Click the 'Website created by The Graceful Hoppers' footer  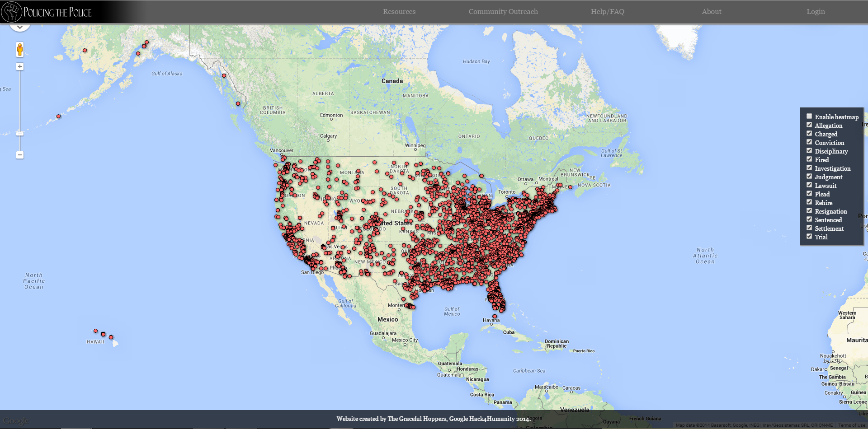coord(433,419)
